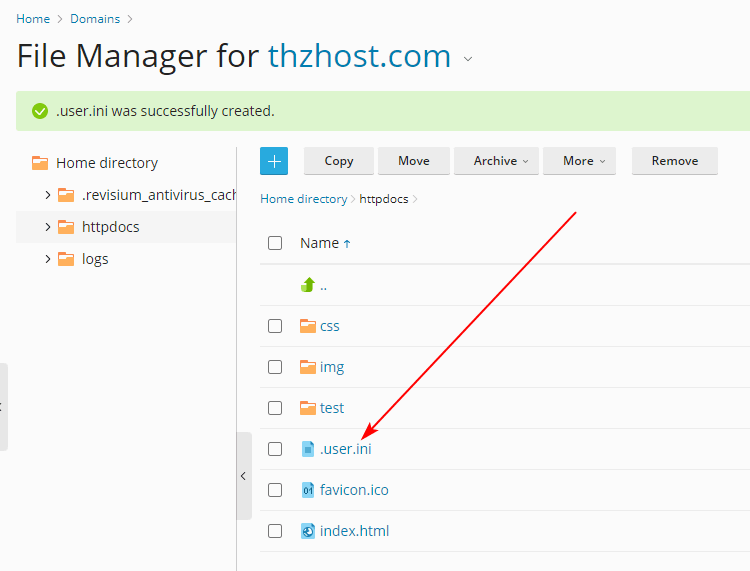
Task: Select the favicon.ico checkbox
Action: click(x=275, y=490)
